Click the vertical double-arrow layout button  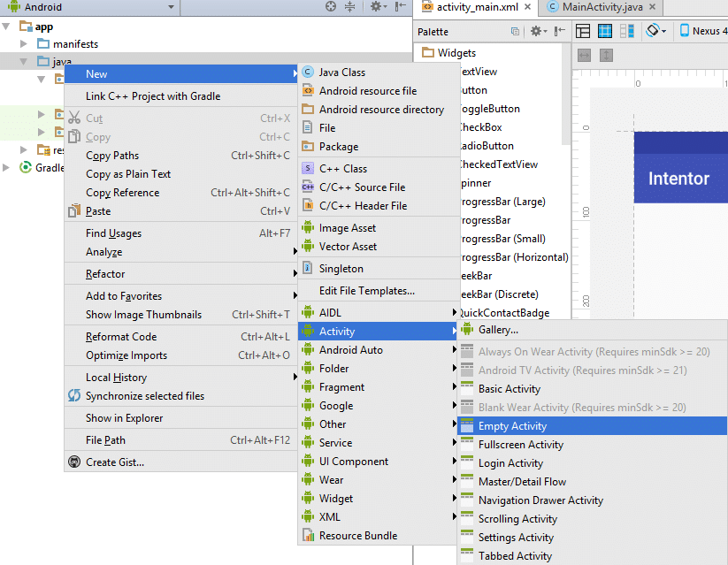coord(606,56)
